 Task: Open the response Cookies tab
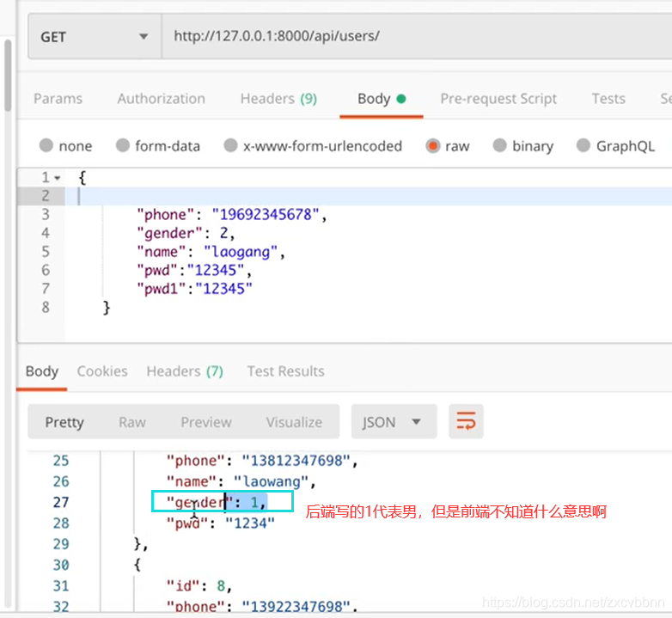[102, 371]
